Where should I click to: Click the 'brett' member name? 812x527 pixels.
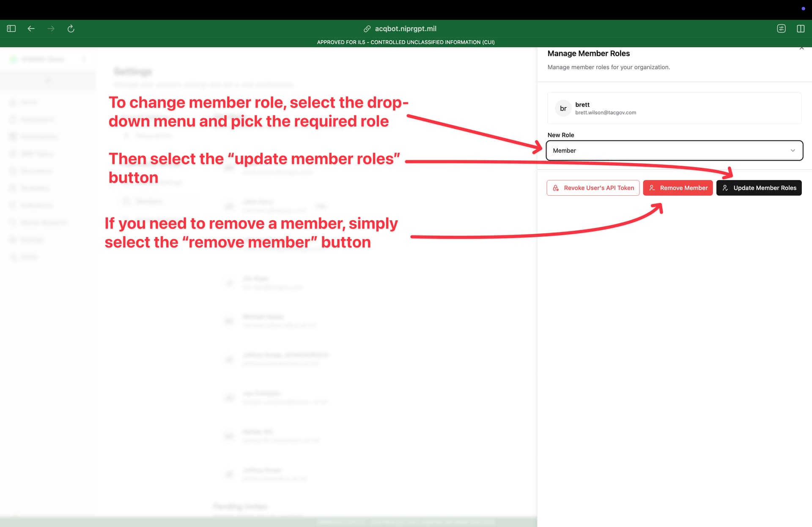tap(582, 105)
